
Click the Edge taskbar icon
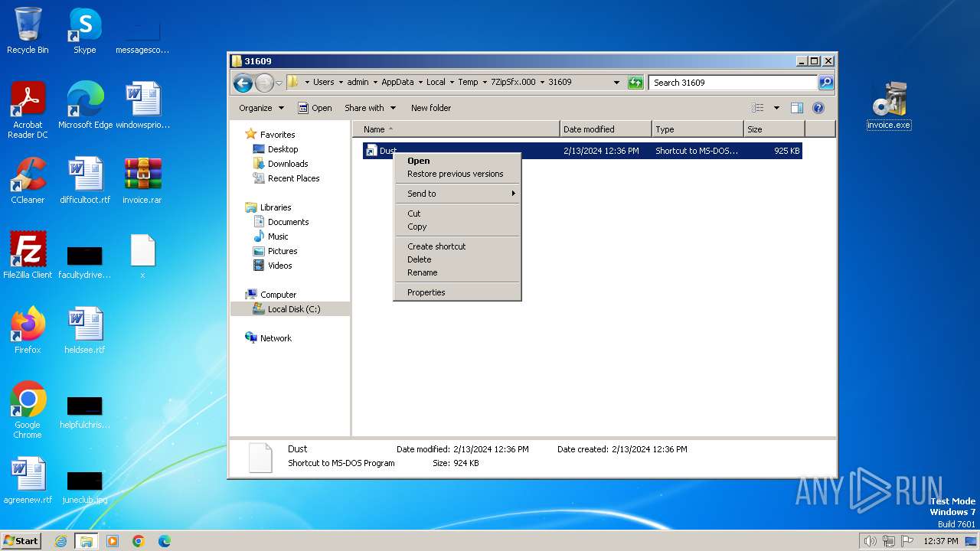(x=165, y=541)
